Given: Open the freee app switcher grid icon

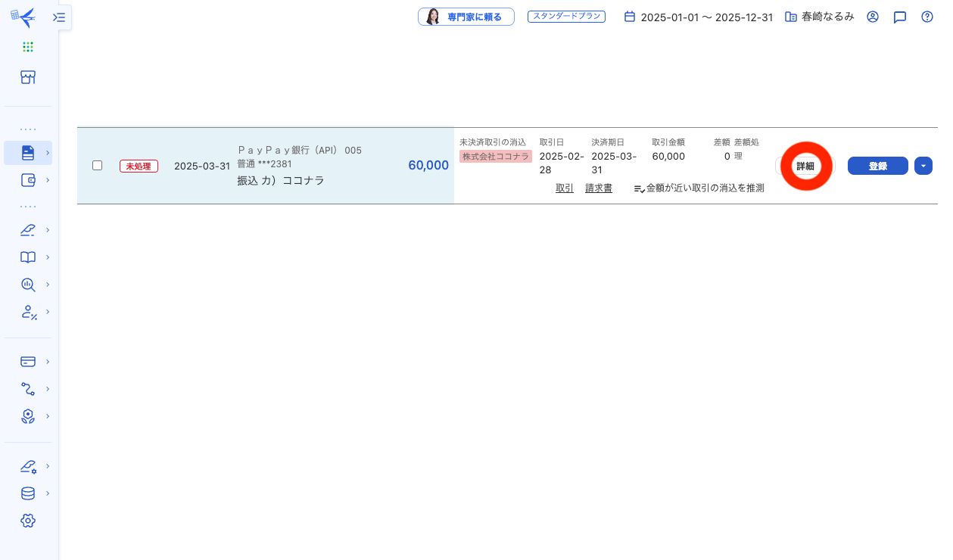Looking at the screenshot, I should point(28,46).
